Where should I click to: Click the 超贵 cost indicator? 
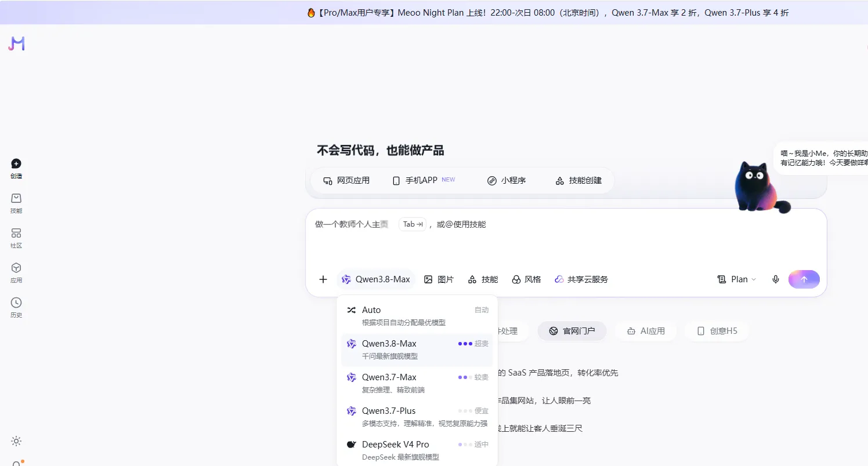click(473, 344)
